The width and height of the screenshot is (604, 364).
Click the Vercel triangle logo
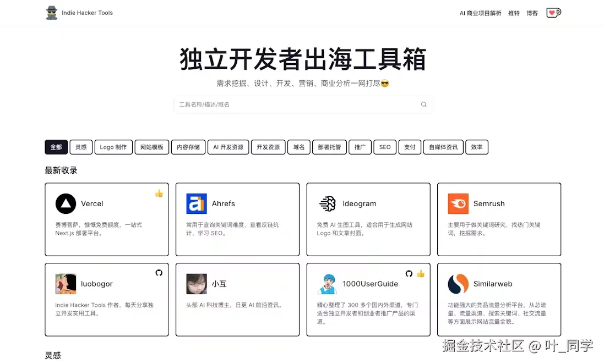click(66, 203)
